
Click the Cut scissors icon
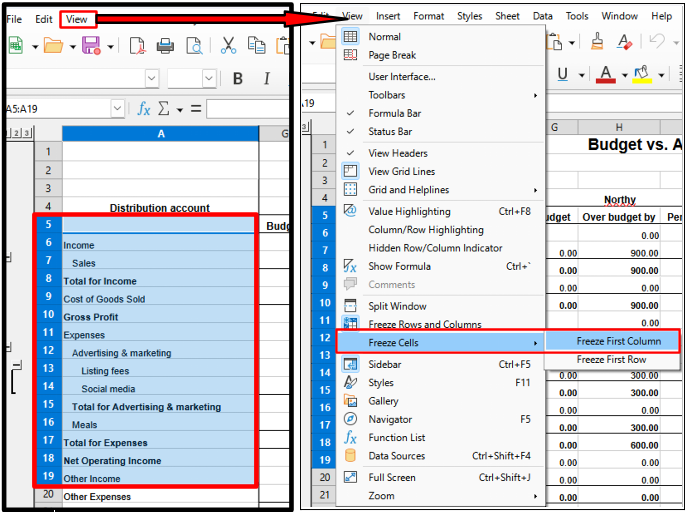point(228,45)
